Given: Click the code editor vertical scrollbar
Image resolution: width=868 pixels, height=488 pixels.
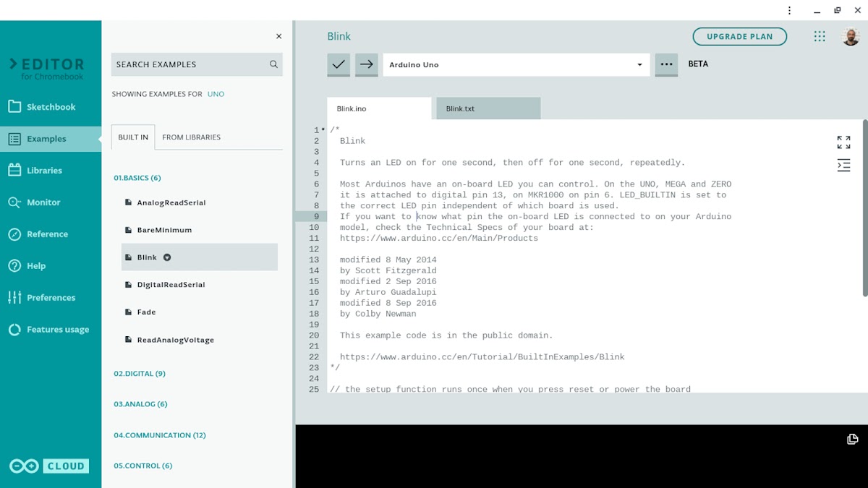Looking at the screenshot, I should [865, 210].
